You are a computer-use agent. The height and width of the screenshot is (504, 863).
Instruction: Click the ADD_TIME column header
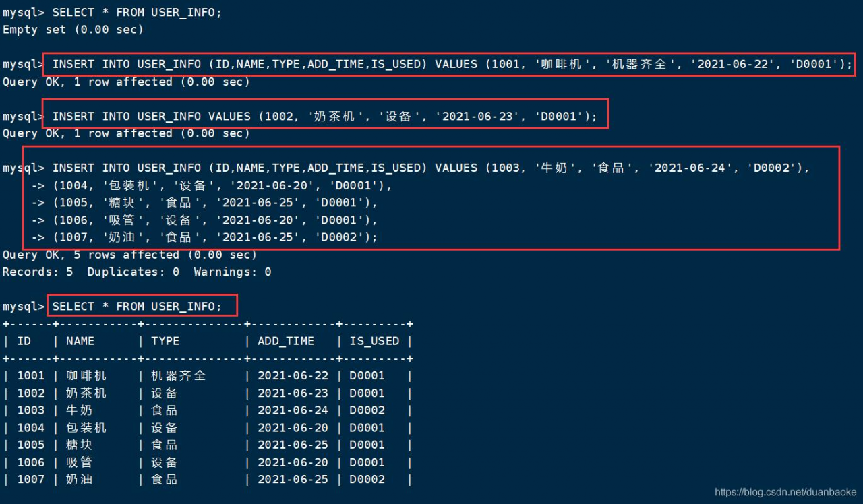click(286, 342)
